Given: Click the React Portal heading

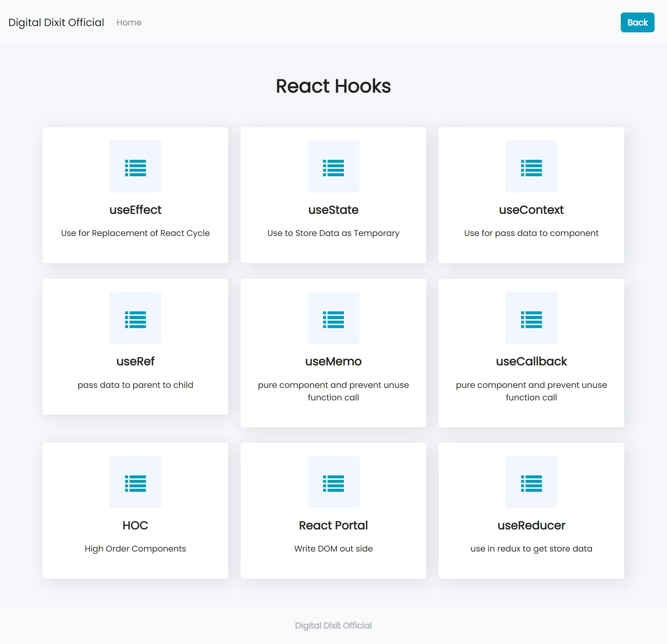Looking at the screenshot, I should coord(333,525).
